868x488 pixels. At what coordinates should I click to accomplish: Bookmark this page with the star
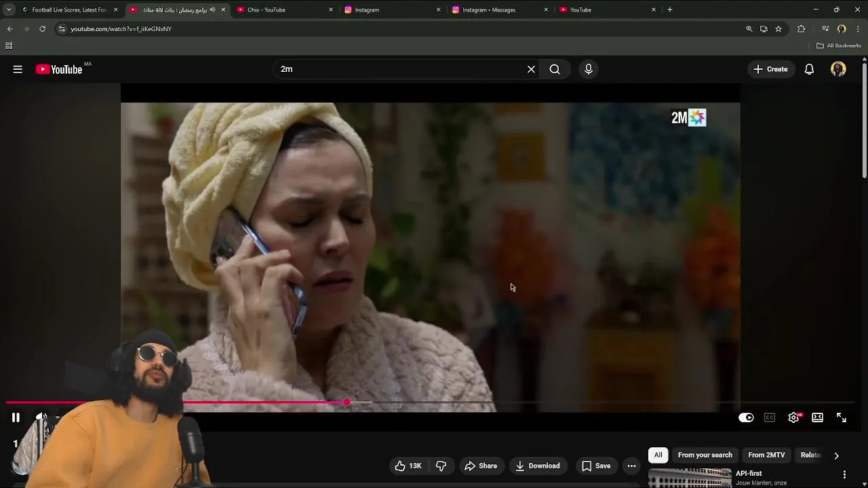778,28
